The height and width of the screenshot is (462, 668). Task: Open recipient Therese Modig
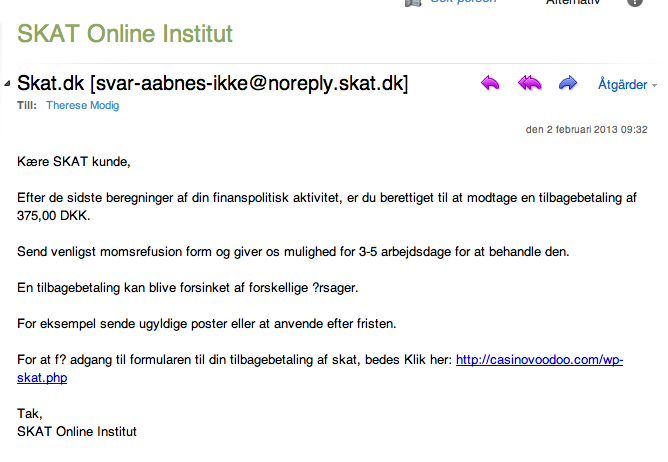[82, 105]
